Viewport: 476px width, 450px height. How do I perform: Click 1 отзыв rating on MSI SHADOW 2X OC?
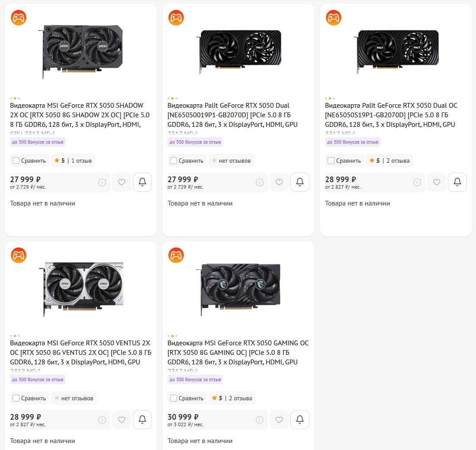pyautogui.click(x=73, y=161)
